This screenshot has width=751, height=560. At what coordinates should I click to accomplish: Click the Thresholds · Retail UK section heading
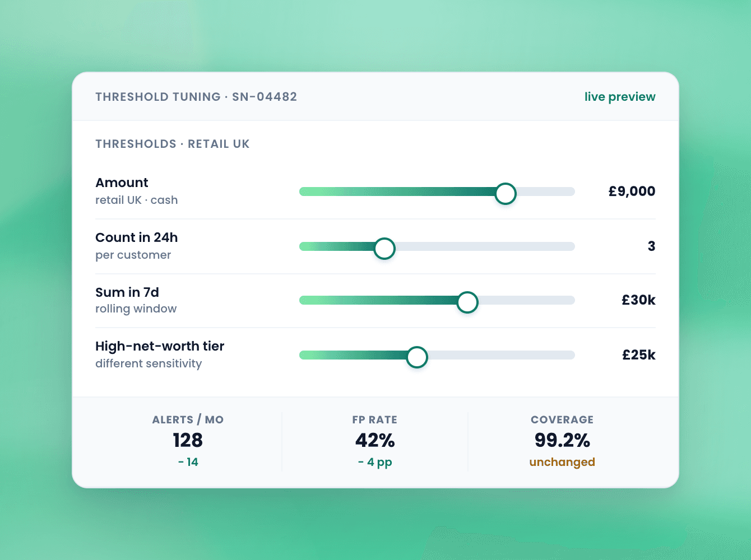pyautogui.click(x=173, y=144)
